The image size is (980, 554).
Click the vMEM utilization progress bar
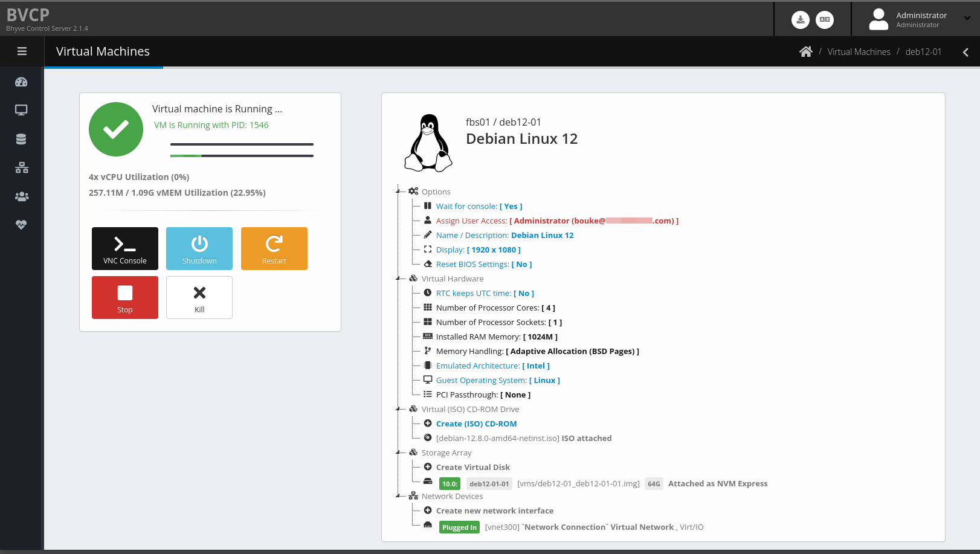[242, 156]
